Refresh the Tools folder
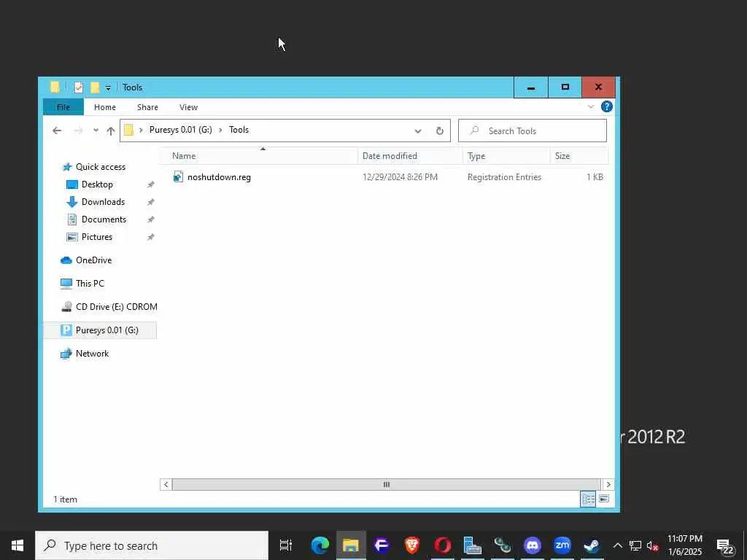This screenshot has height=560, width=747. point(440,131)
